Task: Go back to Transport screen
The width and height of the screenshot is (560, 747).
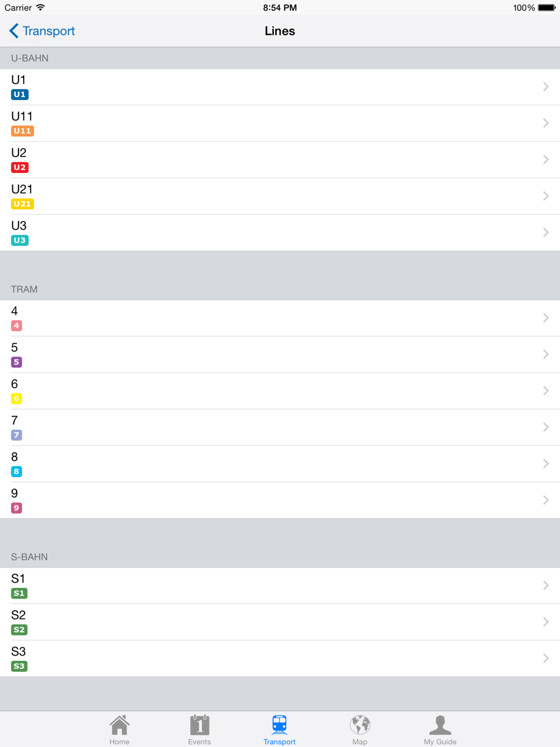Action: [42, 31]
